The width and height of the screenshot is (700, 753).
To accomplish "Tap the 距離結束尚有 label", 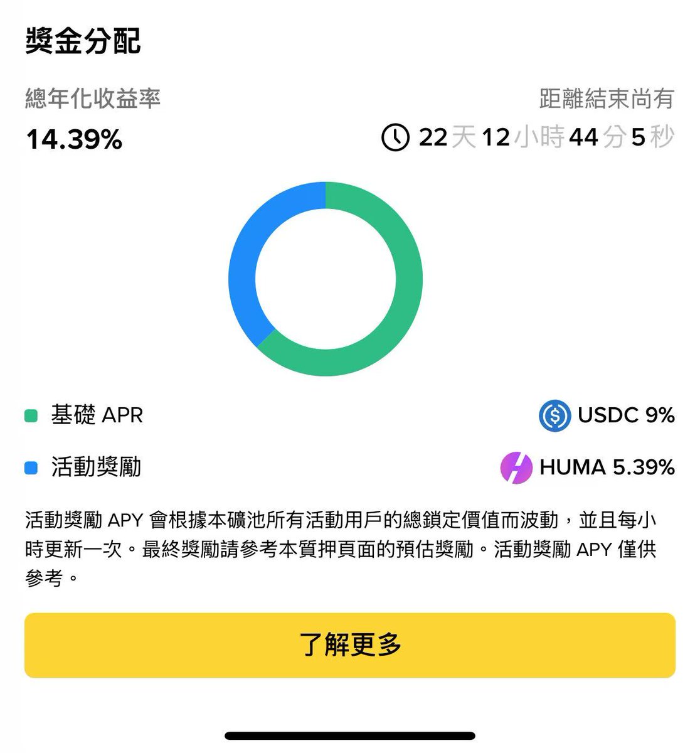I will pyautogui.click(x=607, y=99).
